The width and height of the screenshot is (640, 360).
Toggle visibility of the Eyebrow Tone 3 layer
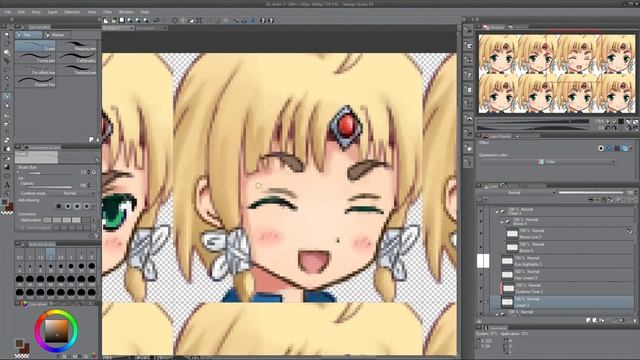click(x=481, y=288)
